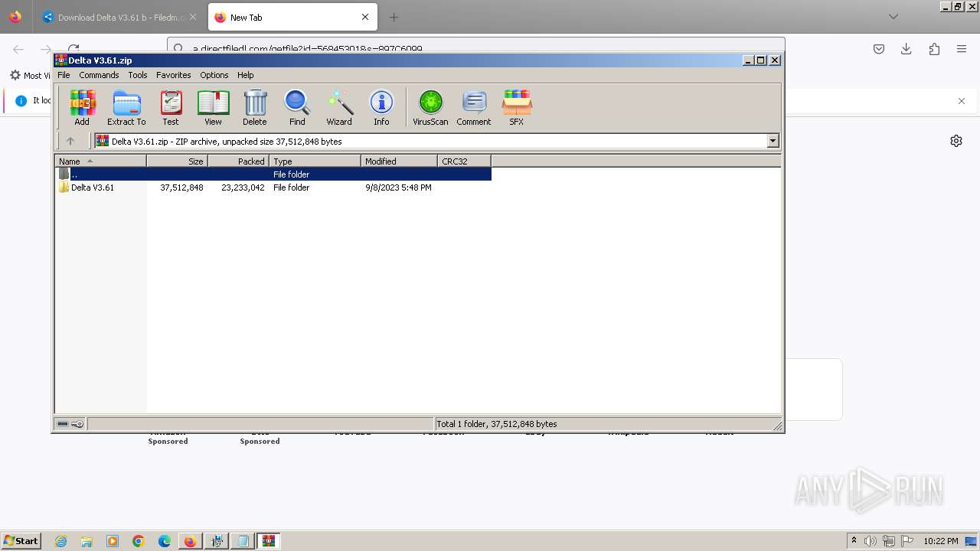Expand the archive path dropdown
980x551 pixels.
(x=773, y=141)
